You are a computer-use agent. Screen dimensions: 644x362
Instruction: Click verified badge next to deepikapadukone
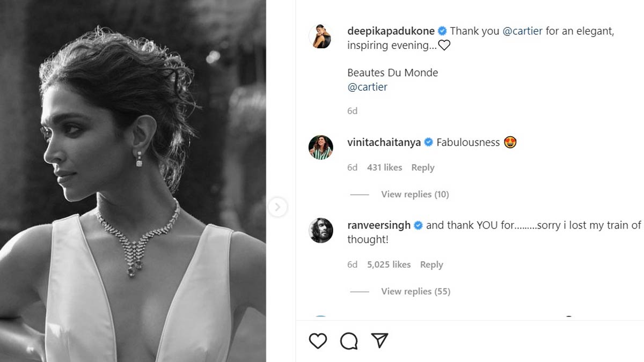442,31
